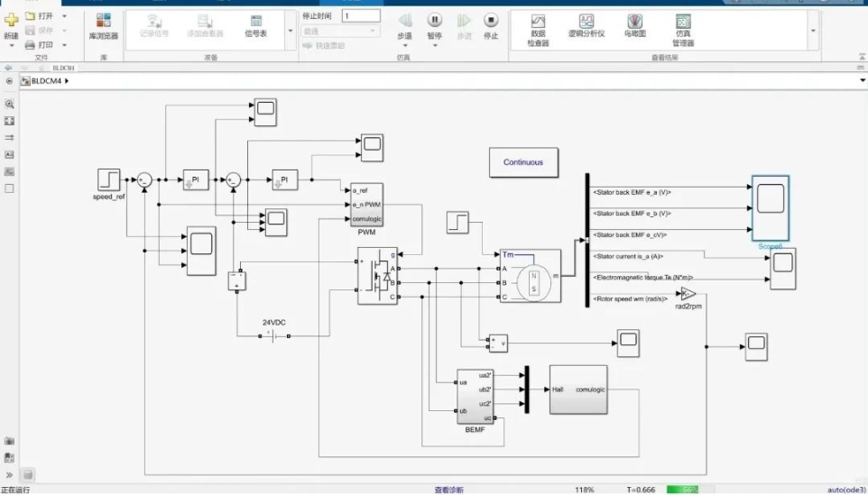Click the 正在运行 status text
The image size is (868, 495).
click(15, 490)
